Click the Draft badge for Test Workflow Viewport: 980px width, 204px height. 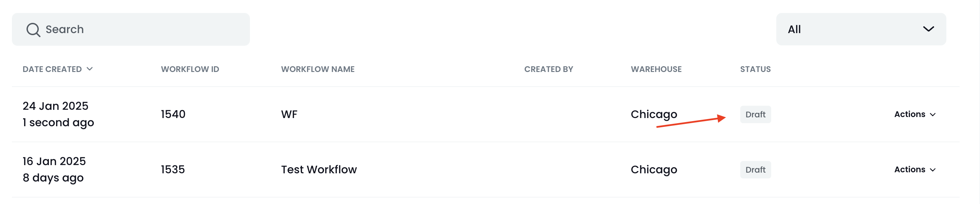click(755, 170)
